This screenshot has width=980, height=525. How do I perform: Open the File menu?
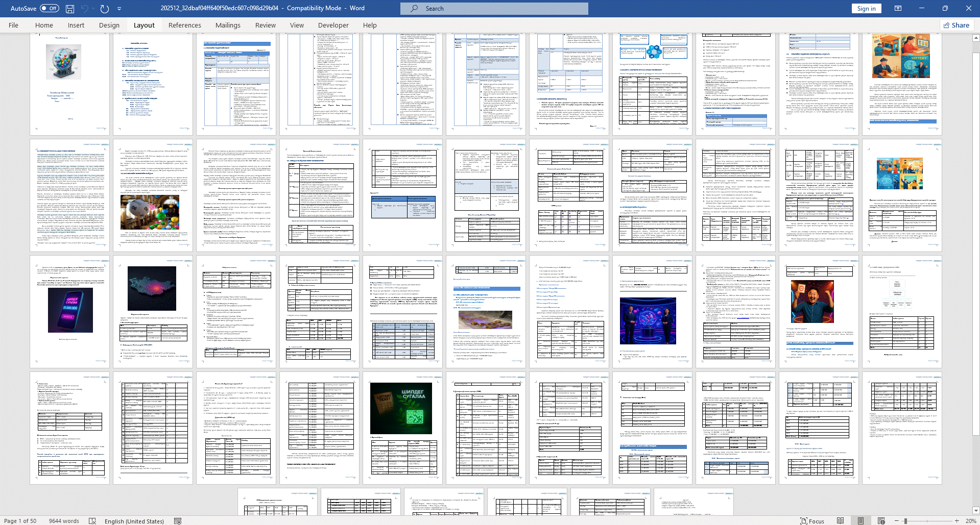(x=13, y=25)
